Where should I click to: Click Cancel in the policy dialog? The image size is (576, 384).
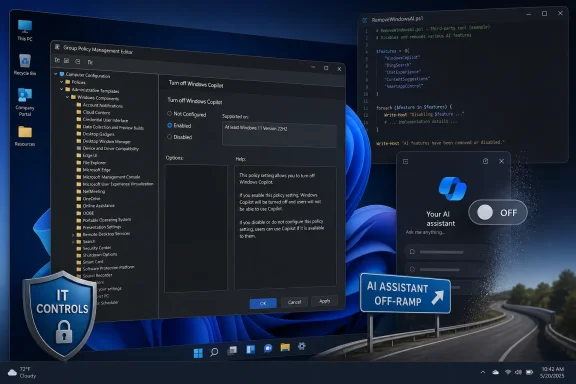click(x=294, y=302)
